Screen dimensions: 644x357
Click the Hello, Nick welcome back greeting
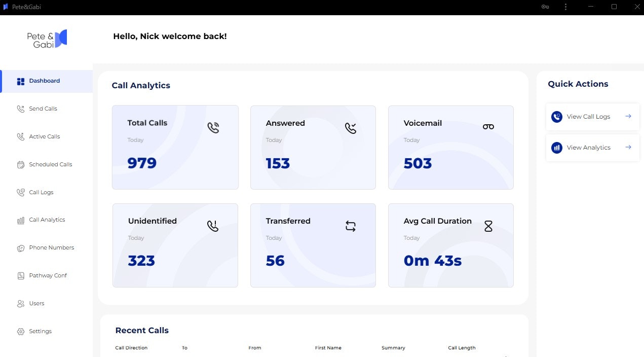pos(170,37)
